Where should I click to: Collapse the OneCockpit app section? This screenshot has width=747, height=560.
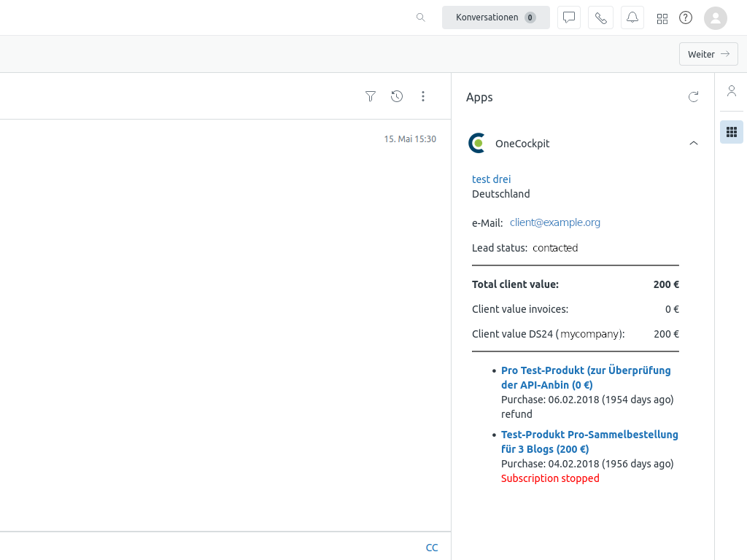coord(694,143)
